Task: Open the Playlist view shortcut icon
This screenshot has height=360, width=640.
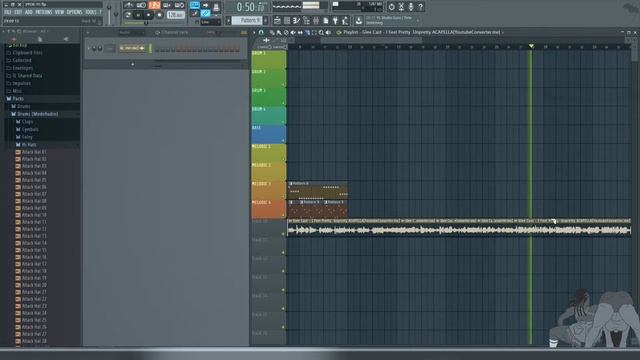Action: tap(277, 20)
